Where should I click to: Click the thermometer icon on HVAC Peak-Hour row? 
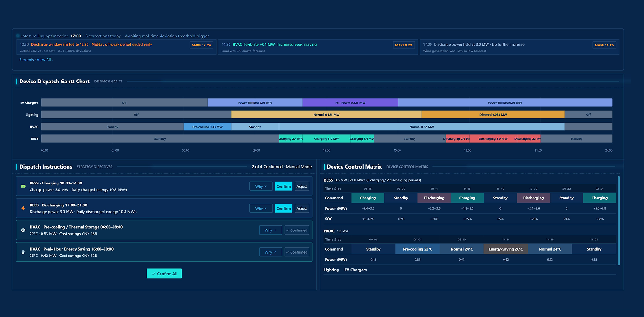pyautogui.click(x=23, y=252)
